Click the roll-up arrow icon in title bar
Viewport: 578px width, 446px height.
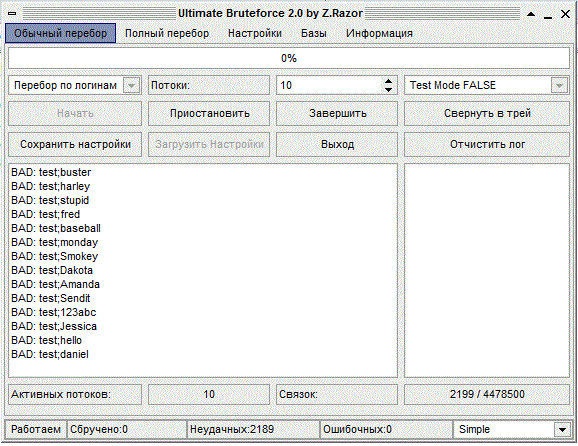pyautogui.click(x=531, y=14)
